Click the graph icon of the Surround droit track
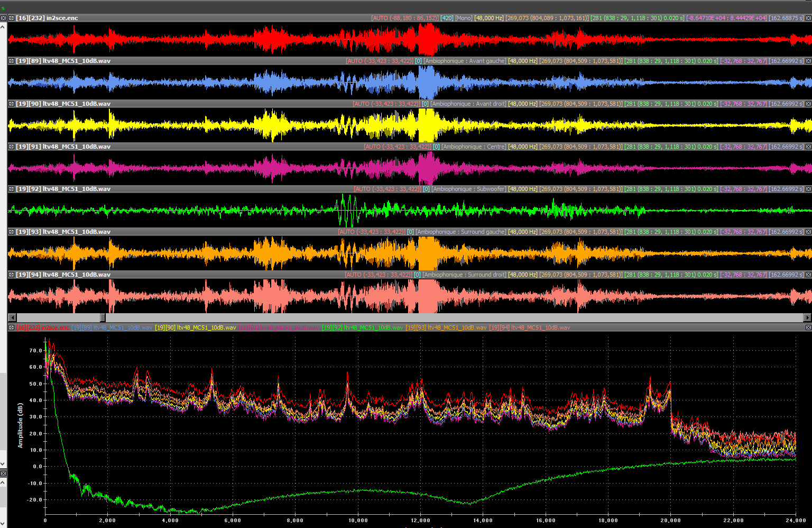Viewport: 812px width, 528px height. pos(11,275)
